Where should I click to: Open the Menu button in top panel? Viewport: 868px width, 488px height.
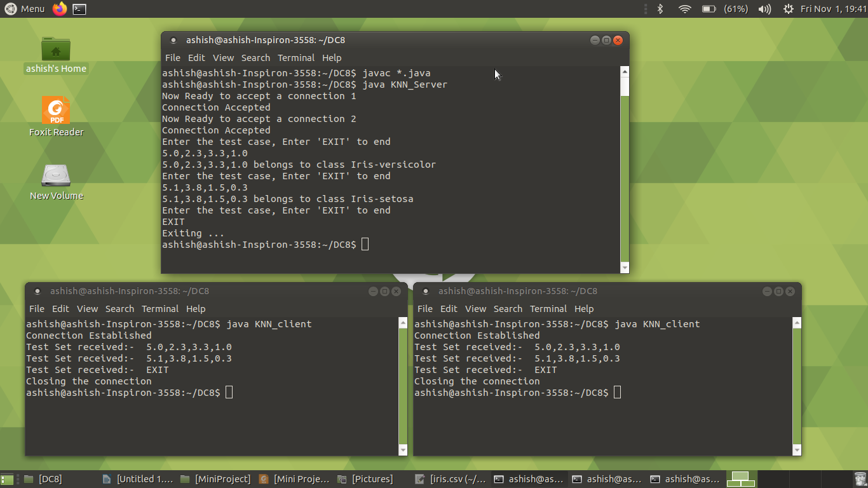coord(25,9)
